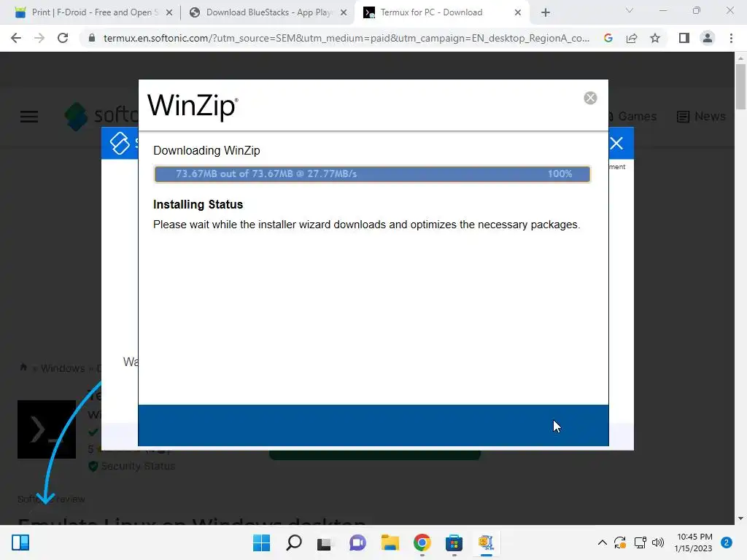Close the Download BlueStacks tab

tap(344, 12)
